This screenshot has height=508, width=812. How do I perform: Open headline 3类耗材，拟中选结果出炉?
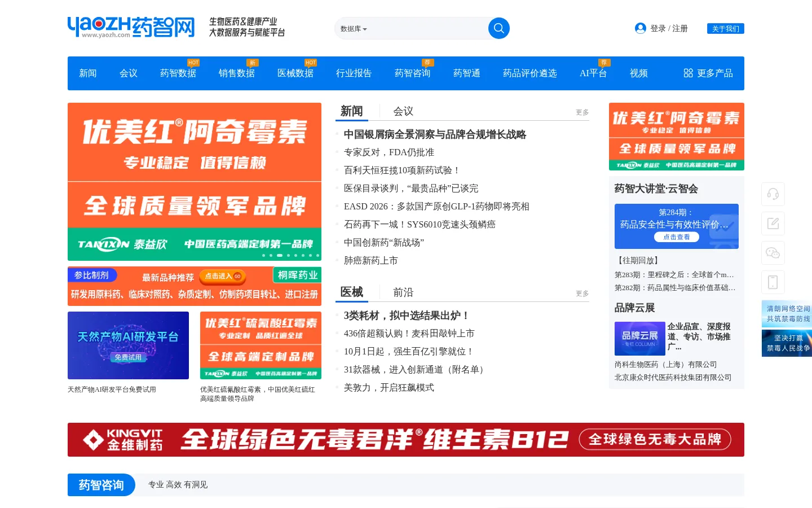(x=407, y=316)
